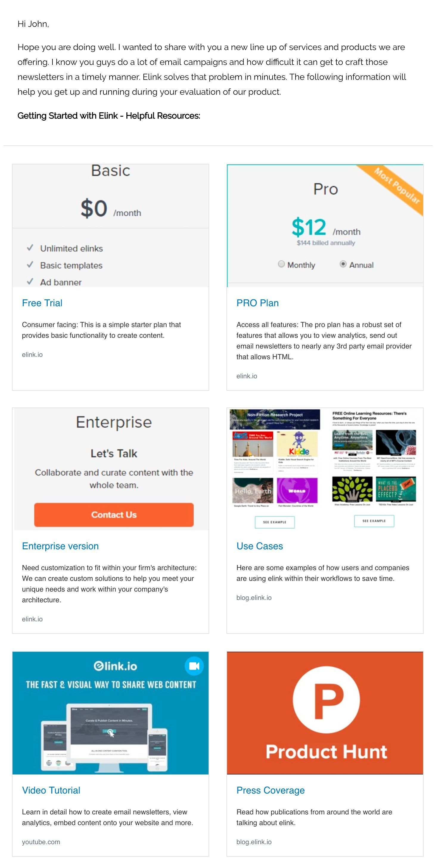Image resolution: width=435 pixels, height=868 pixels.
Task: Click the elink.io logo in video banner
Action: (x=115, y=666)
